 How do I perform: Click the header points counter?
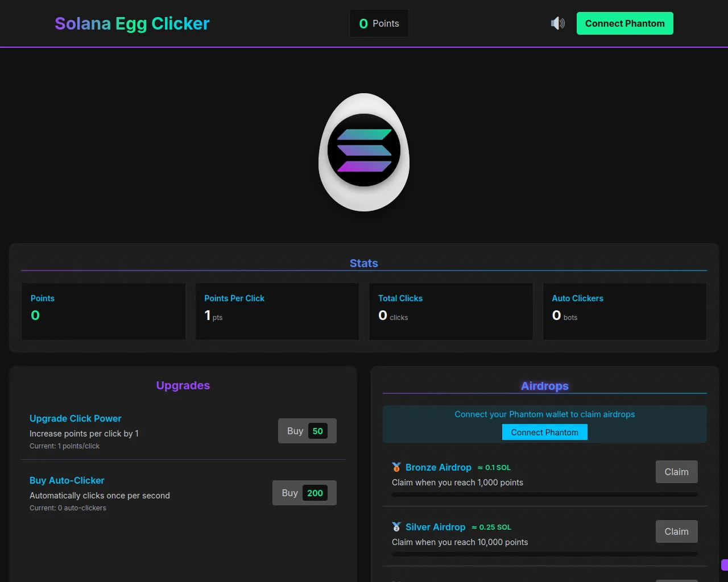tap(379, 23)
